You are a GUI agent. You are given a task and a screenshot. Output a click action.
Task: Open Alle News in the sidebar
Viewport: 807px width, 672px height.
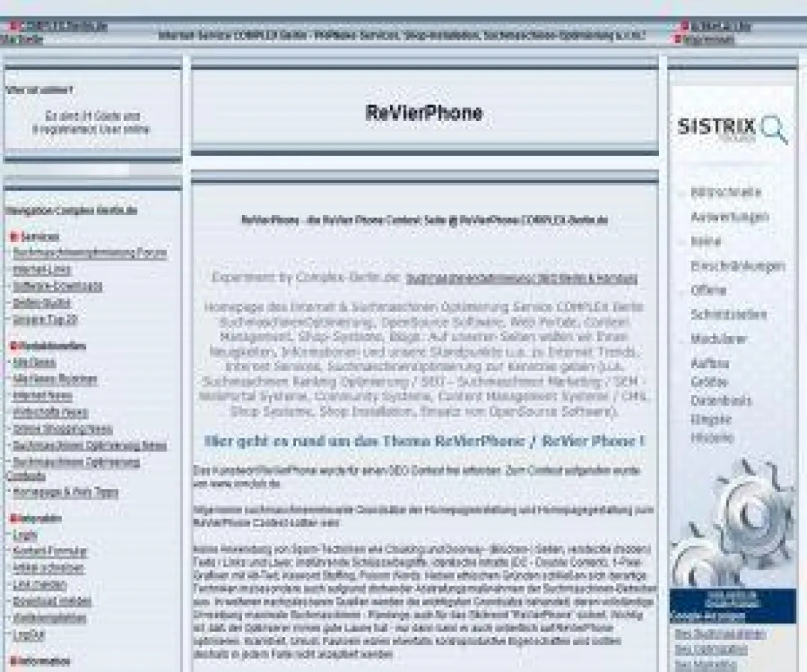coord(34,362)
